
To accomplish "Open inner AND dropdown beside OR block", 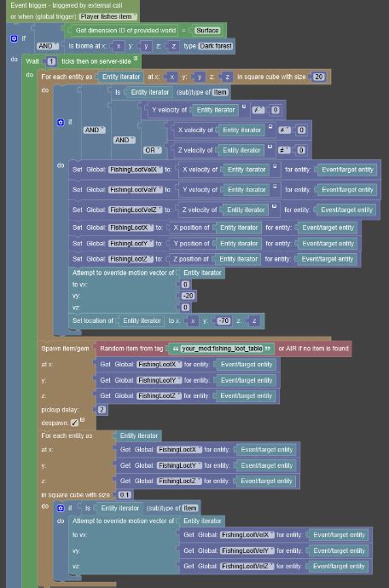I will click(125, 140).
